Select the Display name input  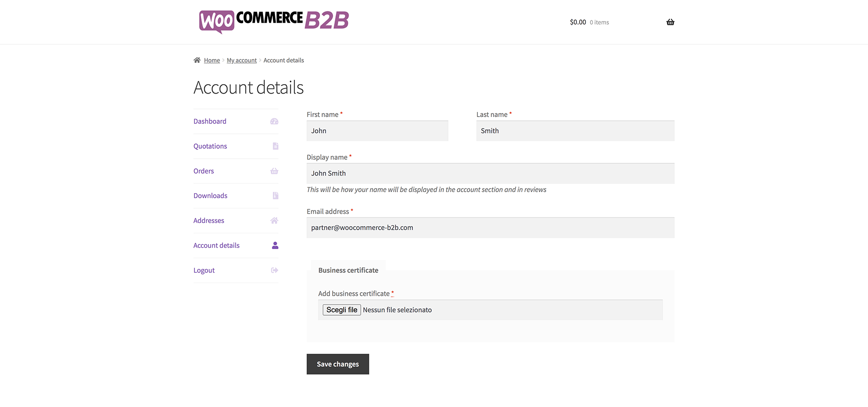[491, 174]
